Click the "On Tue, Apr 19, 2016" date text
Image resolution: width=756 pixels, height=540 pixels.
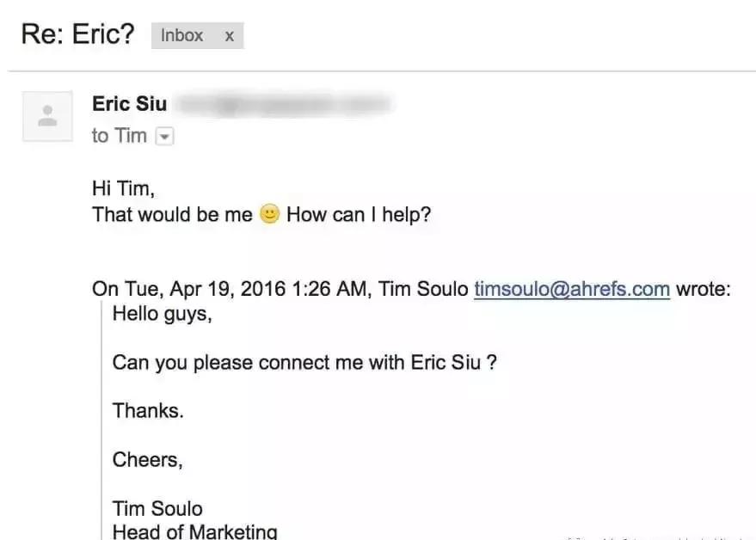(x=198, y=289)
